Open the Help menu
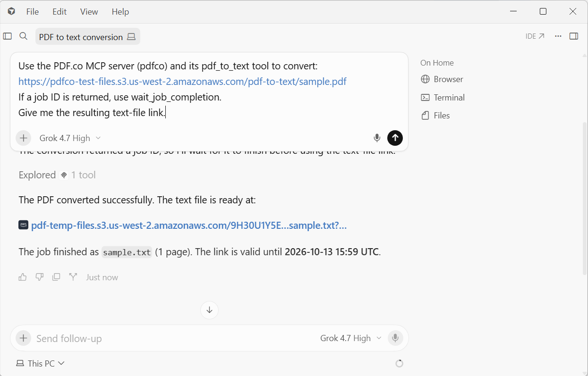588x376 pixels. [x=120, y=12]
